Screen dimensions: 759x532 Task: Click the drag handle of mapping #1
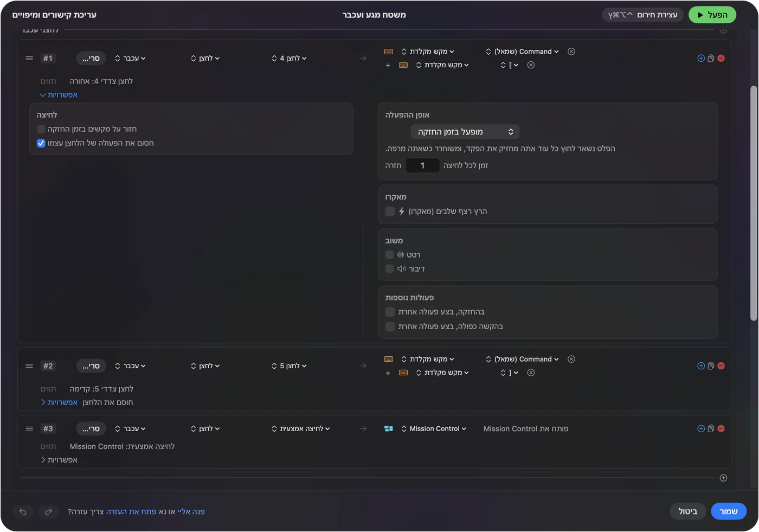[x=29, y=58]
